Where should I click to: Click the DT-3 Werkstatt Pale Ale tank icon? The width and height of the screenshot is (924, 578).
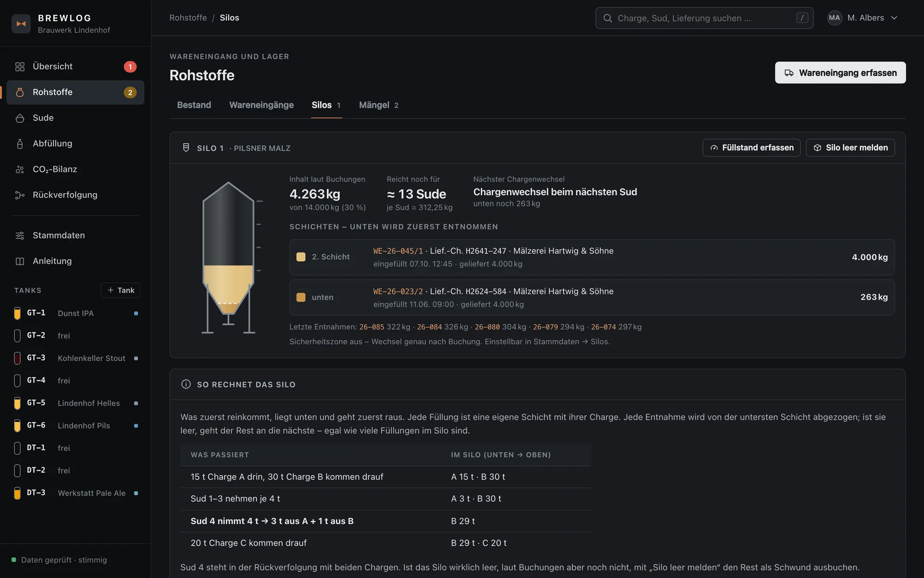(x=18, y=493)
